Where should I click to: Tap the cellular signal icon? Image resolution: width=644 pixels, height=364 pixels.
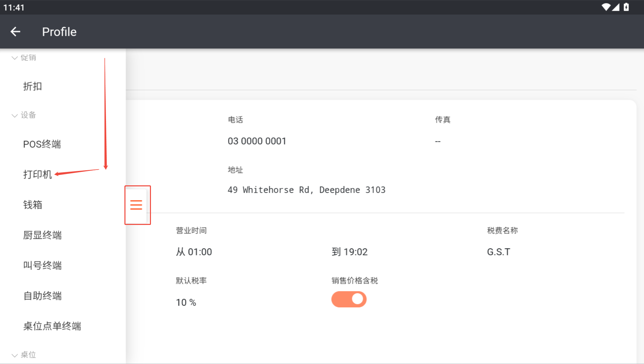click(x=615, y=7)
